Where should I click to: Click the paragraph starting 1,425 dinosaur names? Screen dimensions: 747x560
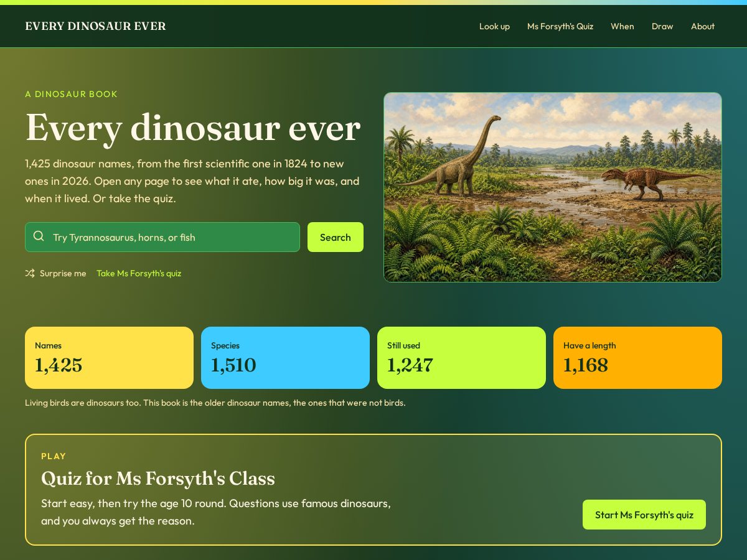(192, 181)
